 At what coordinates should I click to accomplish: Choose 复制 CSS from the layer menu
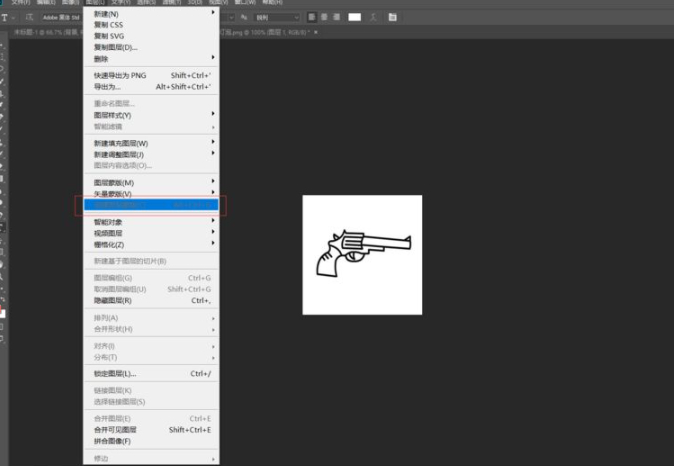click(151, 25)
